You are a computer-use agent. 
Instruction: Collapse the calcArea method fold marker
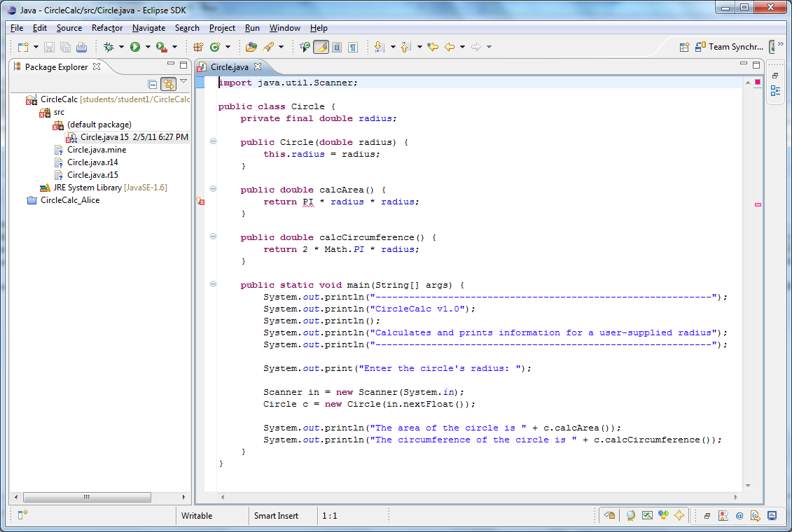point(213,189)
